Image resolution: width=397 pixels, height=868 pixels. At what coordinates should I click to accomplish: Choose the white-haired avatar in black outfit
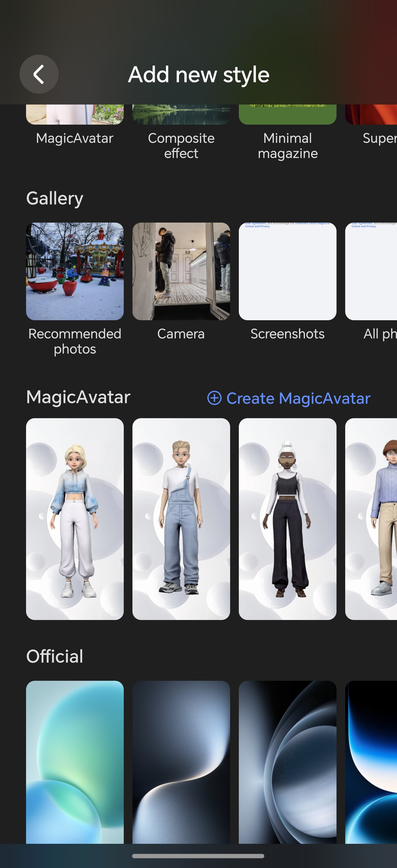pyautogui.click(x=288, y=519)
